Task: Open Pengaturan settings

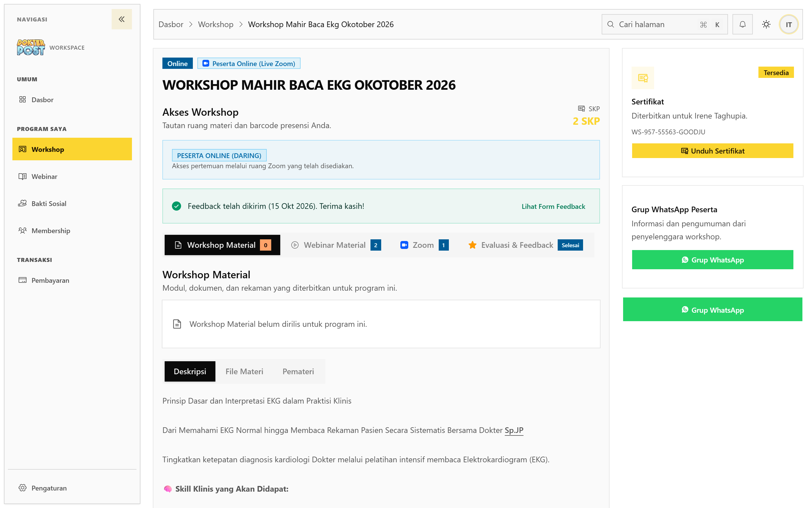Action: 72,488
